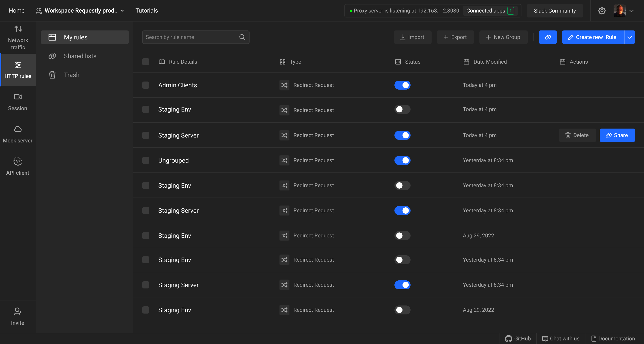The image size is (644, 344).
Task: Disable the Admin Clients rule
Action: coord(402,85)
